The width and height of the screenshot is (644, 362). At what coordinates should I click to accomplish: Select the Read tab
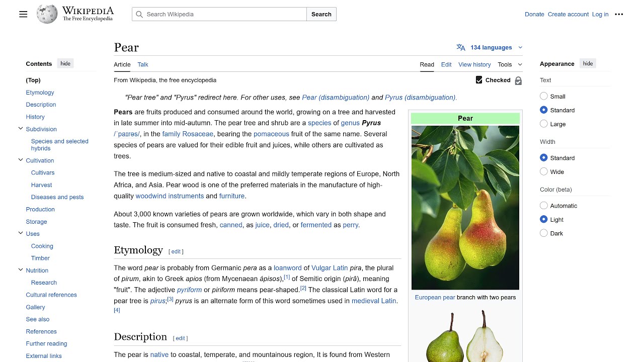427,64
